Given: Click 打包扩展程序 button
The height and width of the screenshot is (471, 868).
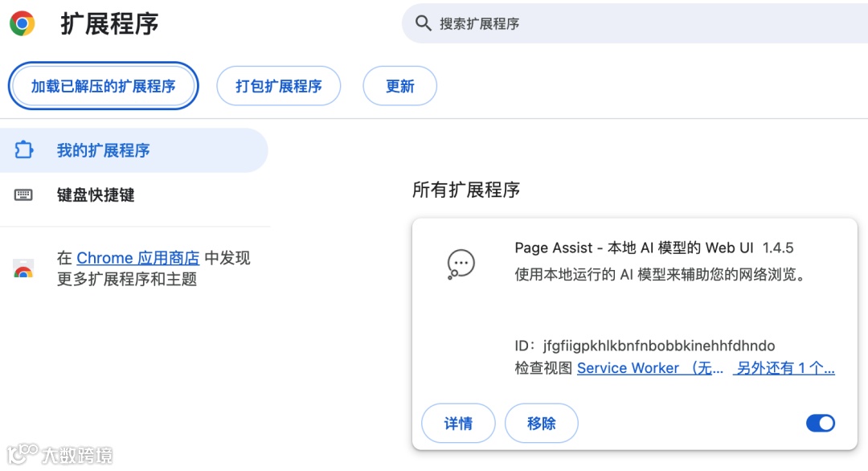Looking at the screenshot, I should [x=278, y=86].
